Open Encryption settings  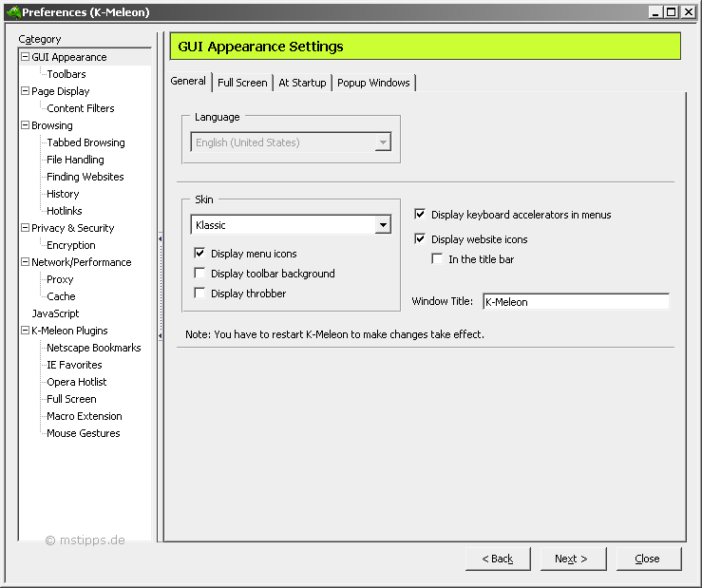pos(70,245)
